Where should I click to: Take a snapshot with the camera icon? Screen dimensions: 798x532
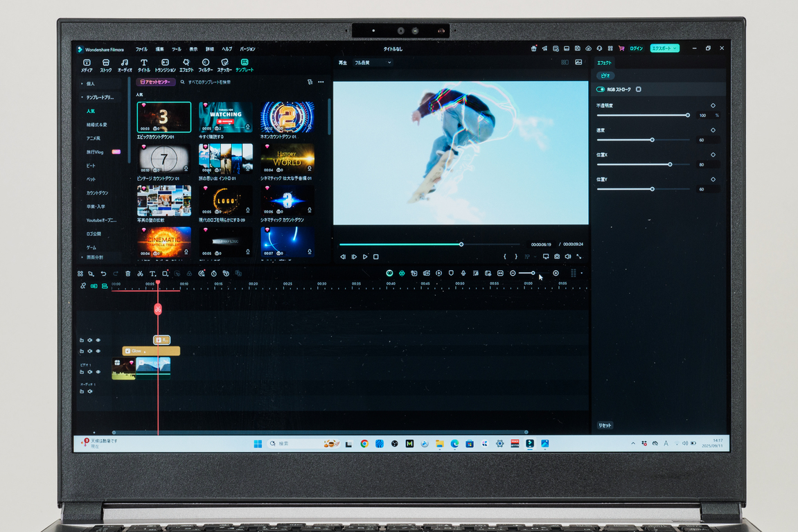[557, 256]
